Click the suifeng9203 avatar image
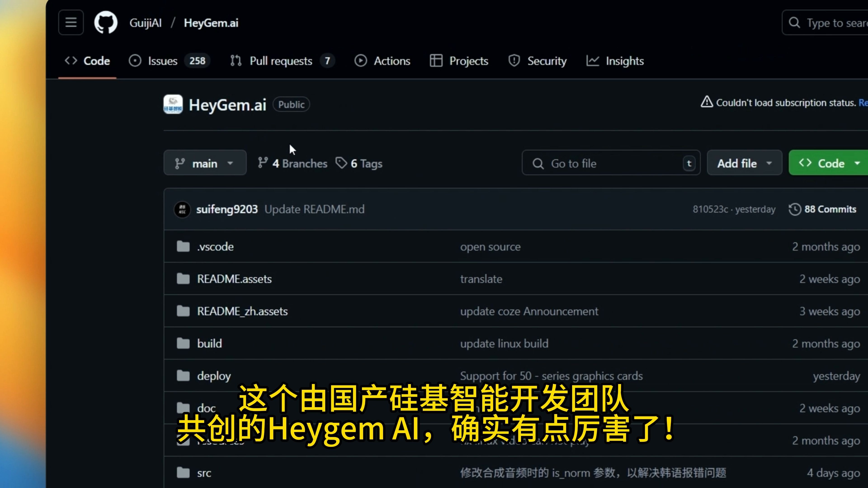The height and width of the screenshot is (488, 868). 182,209
